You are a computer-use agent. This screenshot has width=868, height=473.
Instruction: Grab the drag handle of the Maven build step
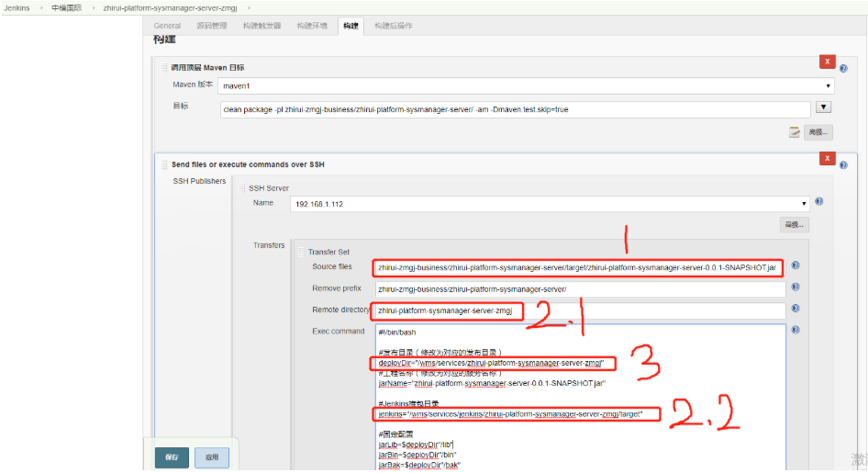164,68
